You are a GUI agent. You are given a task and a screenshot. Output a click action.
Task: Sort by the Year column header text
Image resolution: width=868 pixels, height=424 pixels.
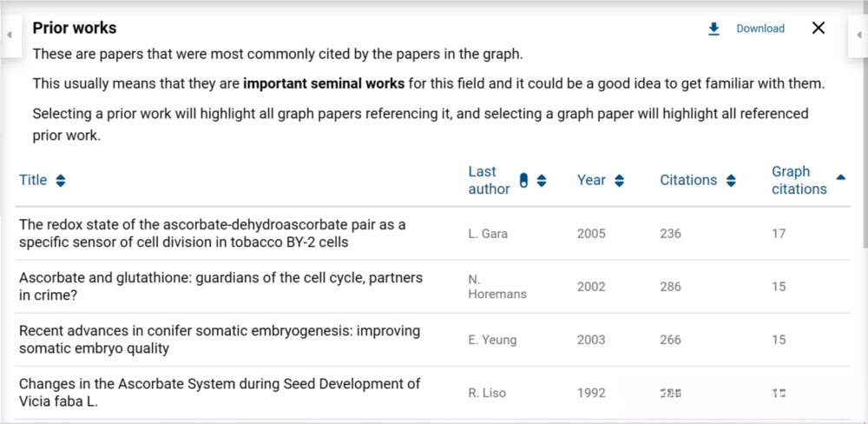(591, 181)
